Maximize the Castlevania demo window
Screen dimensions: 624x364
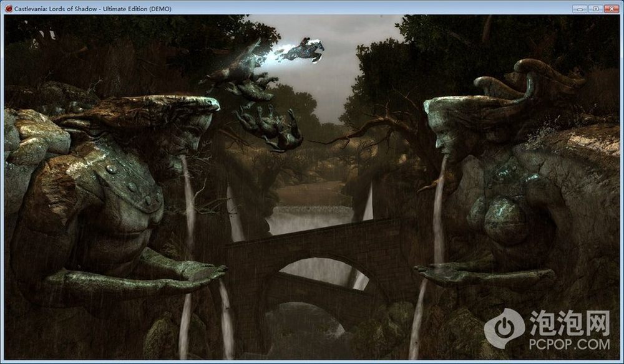(595, 8)
